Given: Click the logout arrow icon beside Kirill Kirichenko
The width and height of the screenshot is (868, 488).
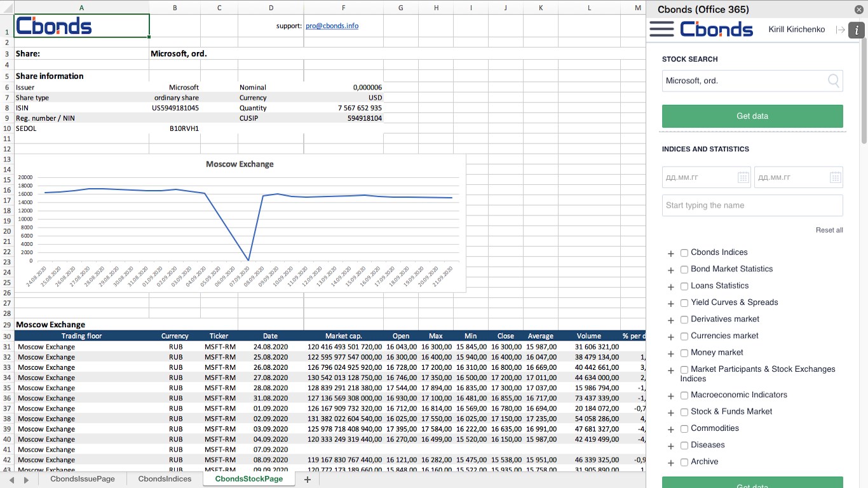Looking at the screenshot, I should pos(840,30).
